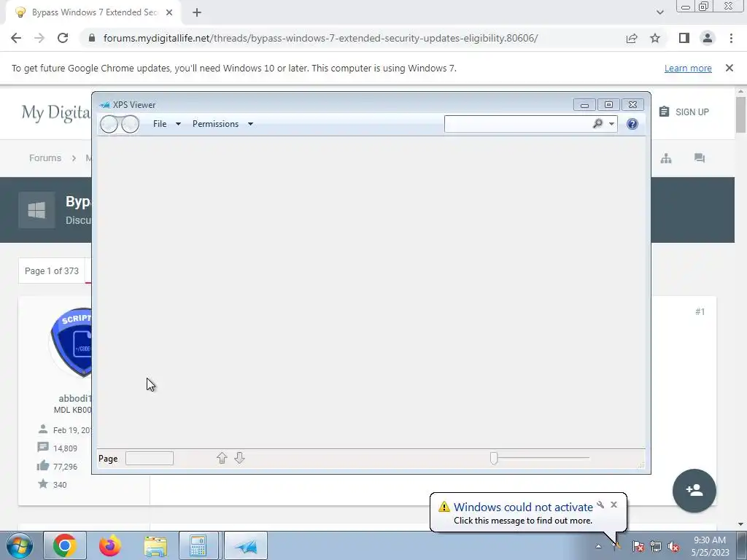Reload the current Chrome page

[63, 38]
